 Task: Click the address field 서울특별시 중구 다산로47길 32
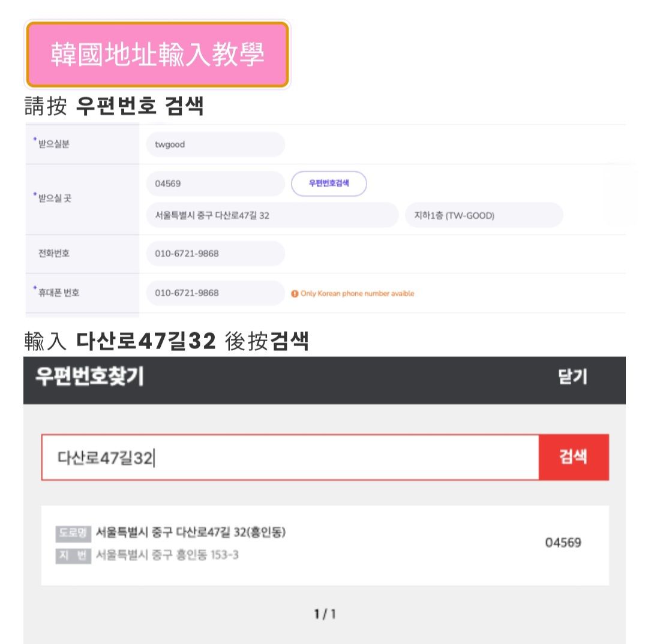(x=272, y=215)
